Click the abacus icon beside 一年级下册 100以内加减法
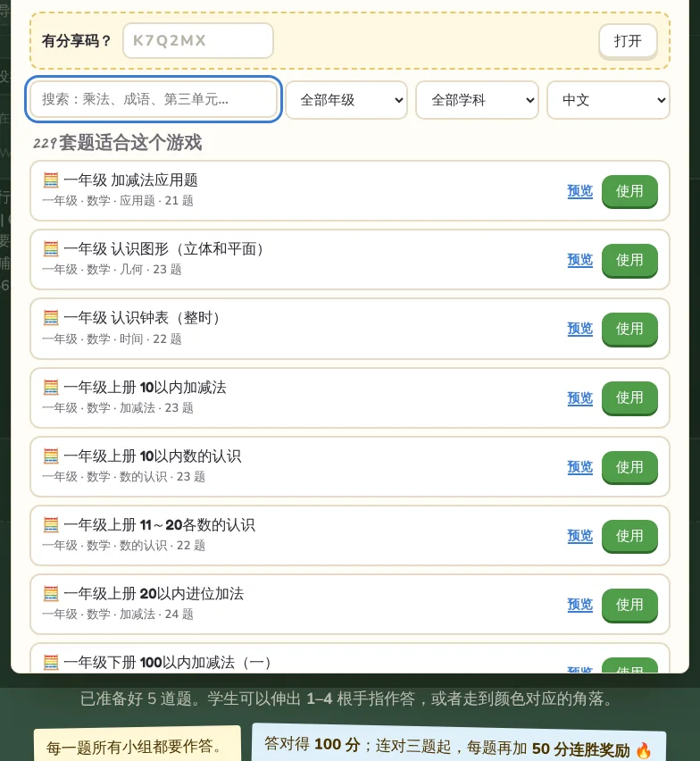 pos(51,663)
